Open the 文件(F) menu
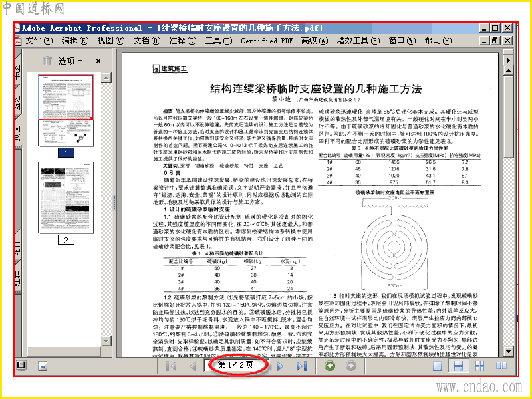The width and height of the screenshot is (532, 399). coord(39,41)
